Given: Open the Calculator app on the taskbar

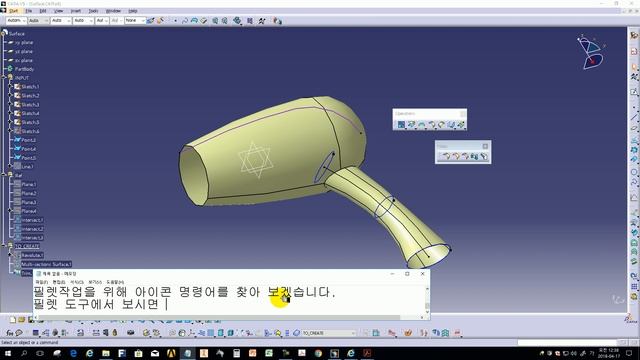Looking at the screenshot, I should click(x=236, y=353).
